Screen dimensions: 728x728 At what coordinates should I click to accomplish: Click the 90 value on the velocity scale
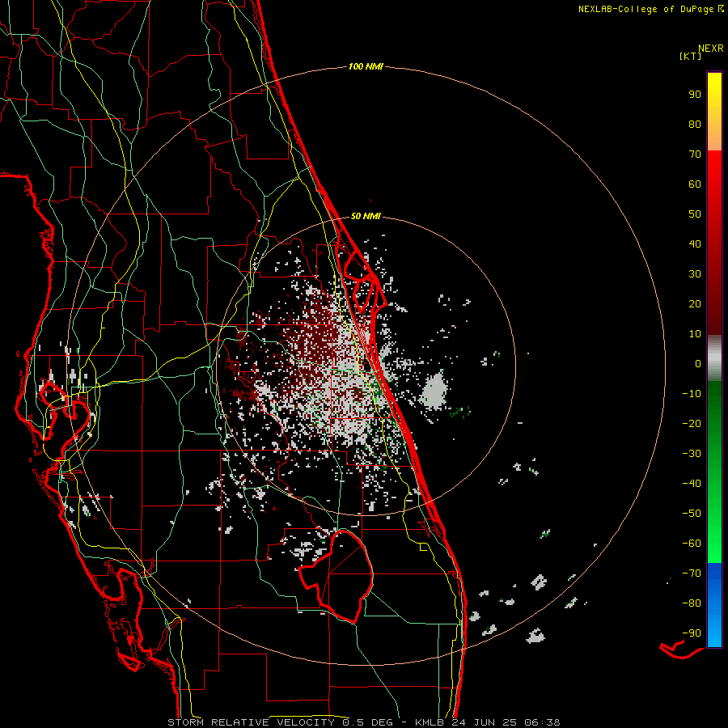[695, 95]
